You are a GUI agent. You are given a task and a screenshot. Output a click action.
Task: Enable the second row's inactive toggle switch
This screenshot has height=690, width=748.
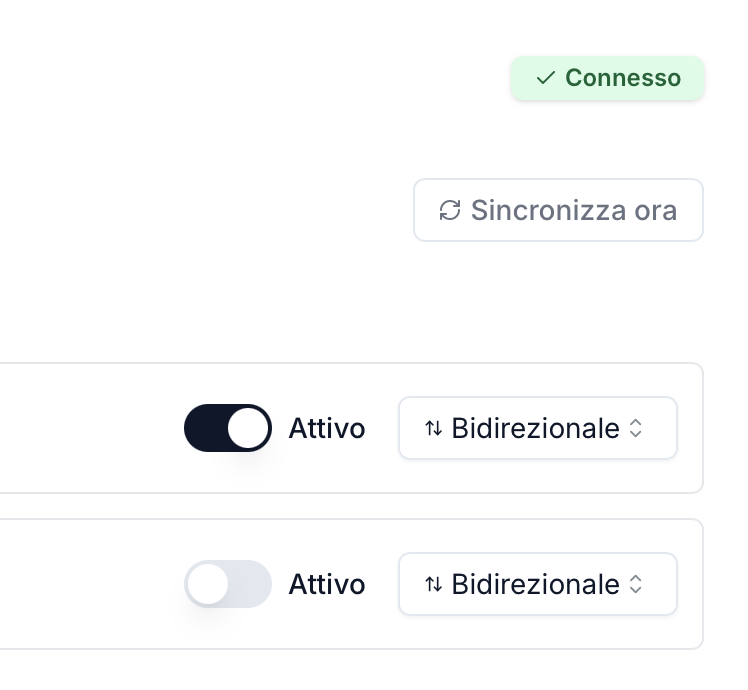tap(228, 584)
